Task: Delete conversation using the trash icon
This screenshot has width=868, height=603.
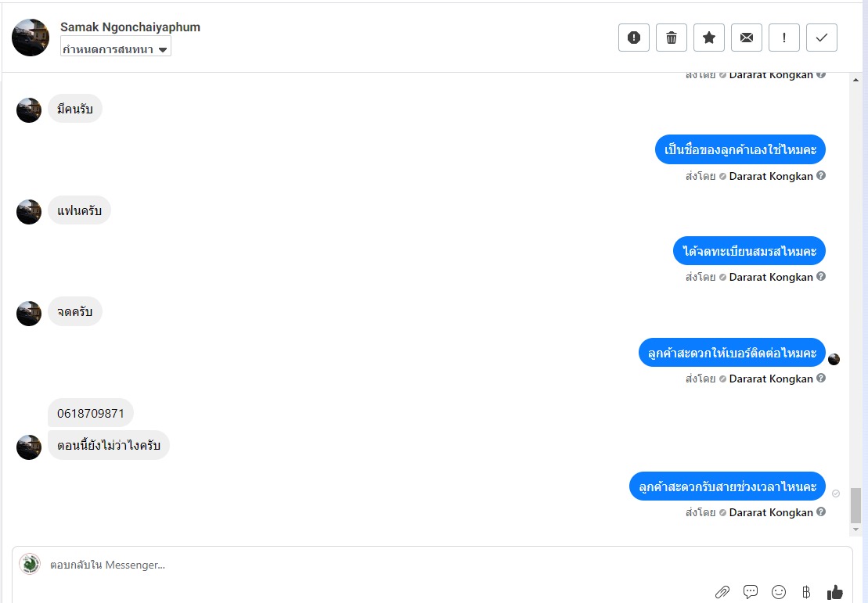Action: click(x=672, y=38)
